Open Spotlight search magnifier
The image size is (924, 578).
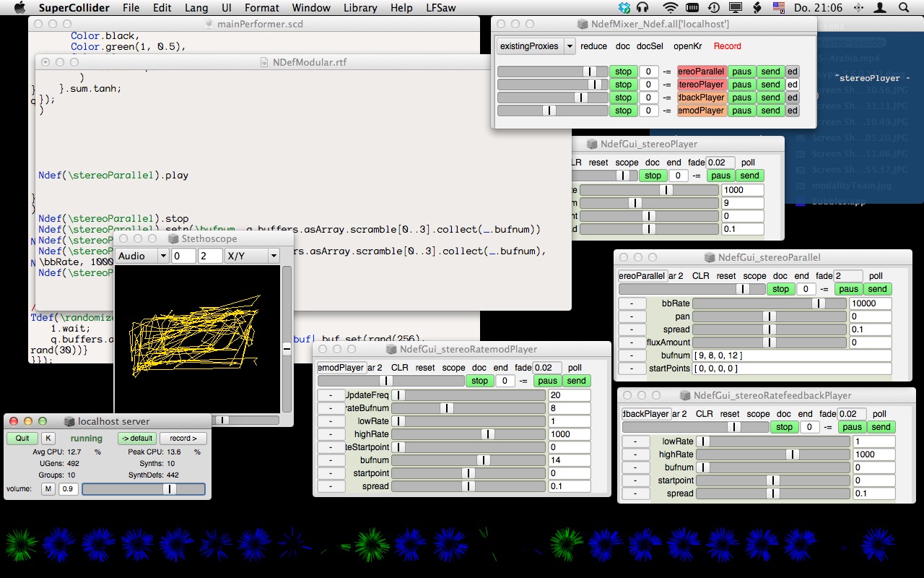click(x=905, y=8)
